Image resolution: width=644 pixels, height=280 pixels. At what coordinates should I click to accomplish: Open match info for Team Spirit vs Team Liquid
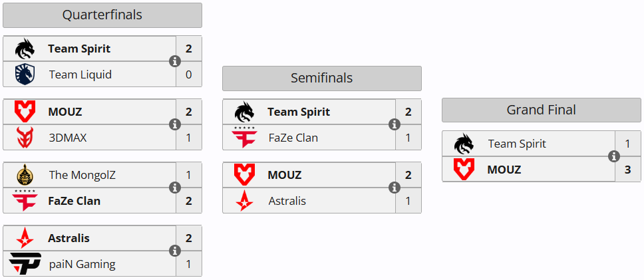[x=175, y=62]
